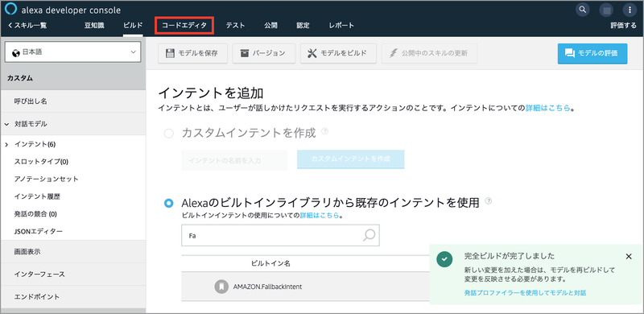Click the archive box version icon
Image resolution: width=644 pixels, height=314 pixels.
(x=245, y=53)
